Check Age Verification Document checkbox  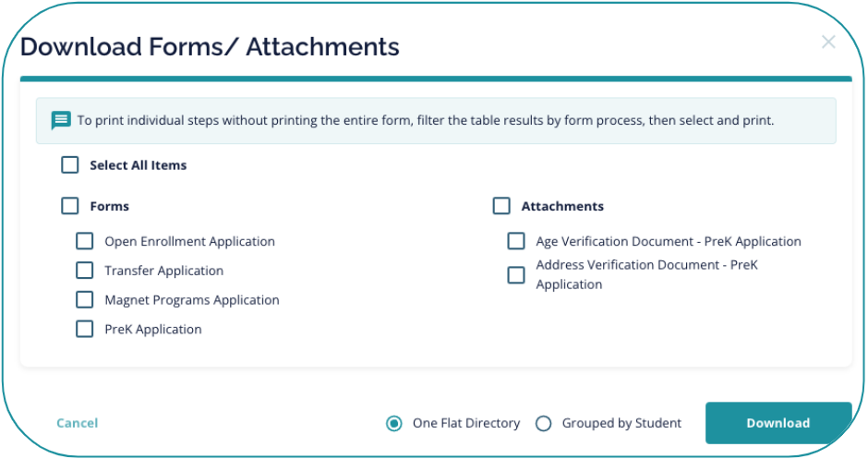[x=516, y=241]
